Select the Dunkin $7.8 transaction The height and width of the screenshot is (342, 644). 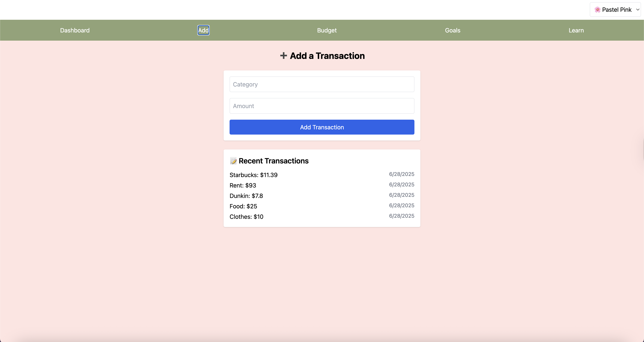246,196
